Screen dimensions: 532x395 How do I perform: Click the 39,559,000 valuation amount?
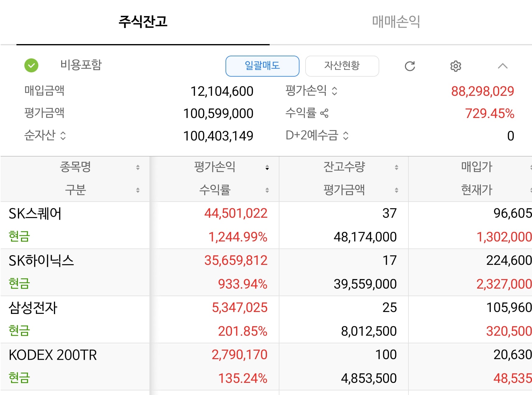click(365, 284)
